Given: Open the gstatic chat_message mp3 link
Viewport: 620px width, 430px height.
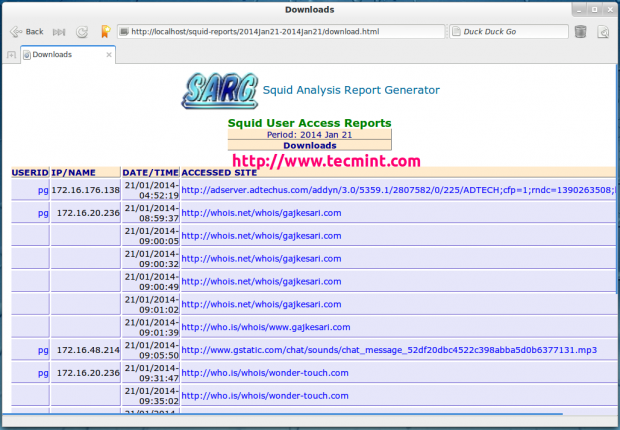Looking at the screenshot, I should point(389,350).
